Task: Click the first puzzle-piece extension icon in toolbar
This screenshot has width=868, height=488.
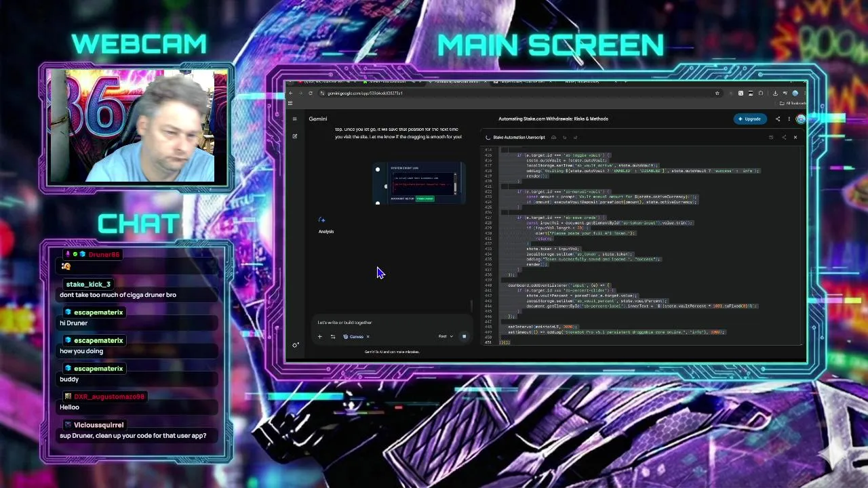Action: point(741,93)
